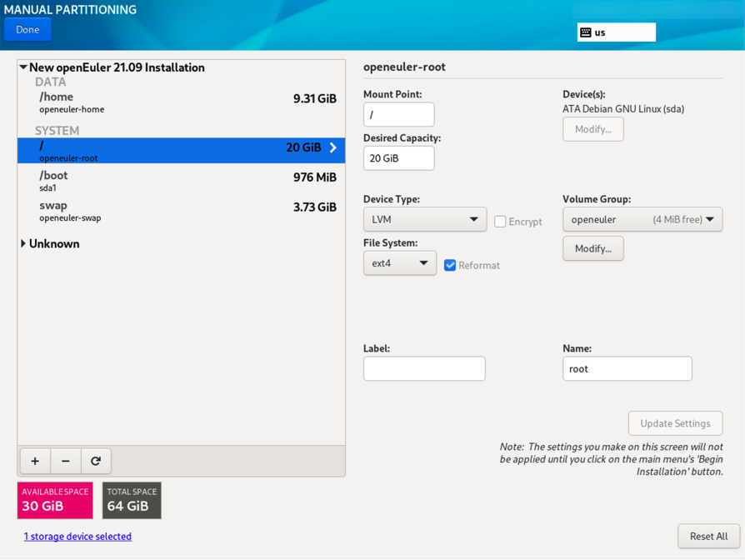Image resolution: width=745 pixels, height=560 pixels.
Task: Click the us keyboard layout indicator
Action: click(x=616, y=32)
